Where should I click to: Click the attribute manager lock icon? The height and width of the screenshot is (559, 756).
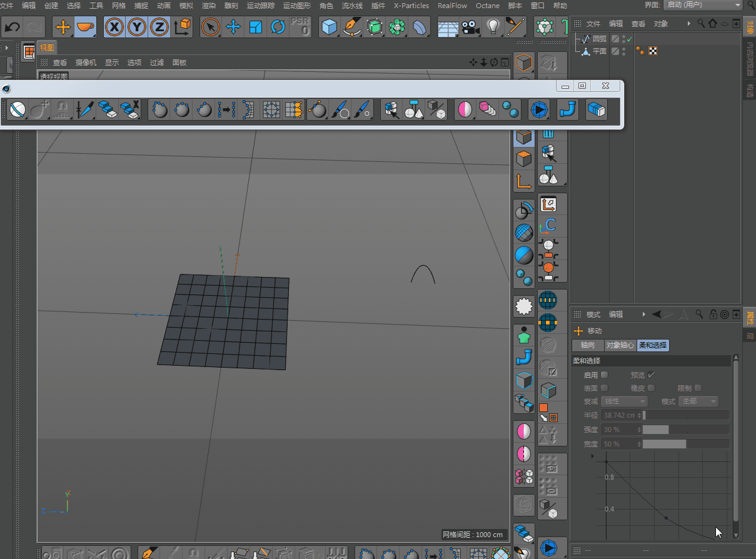(x=713, y=315)
